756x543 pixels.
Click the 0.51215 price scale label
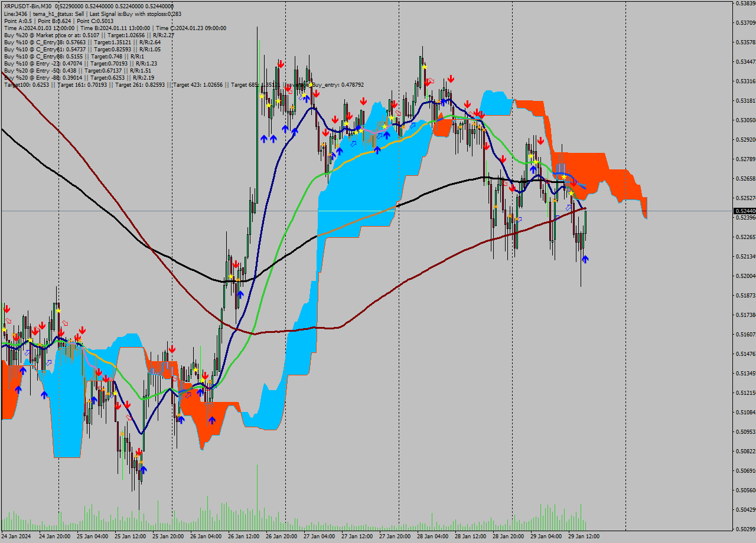pyautogui.click(x=745, y=393)
